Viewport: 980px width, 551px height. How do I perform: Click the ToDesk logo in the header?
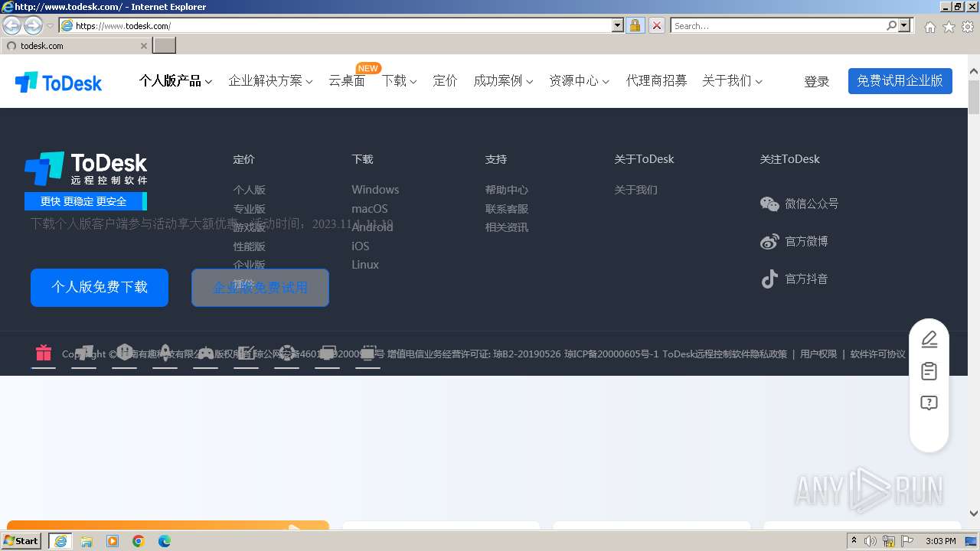(59, 82)
